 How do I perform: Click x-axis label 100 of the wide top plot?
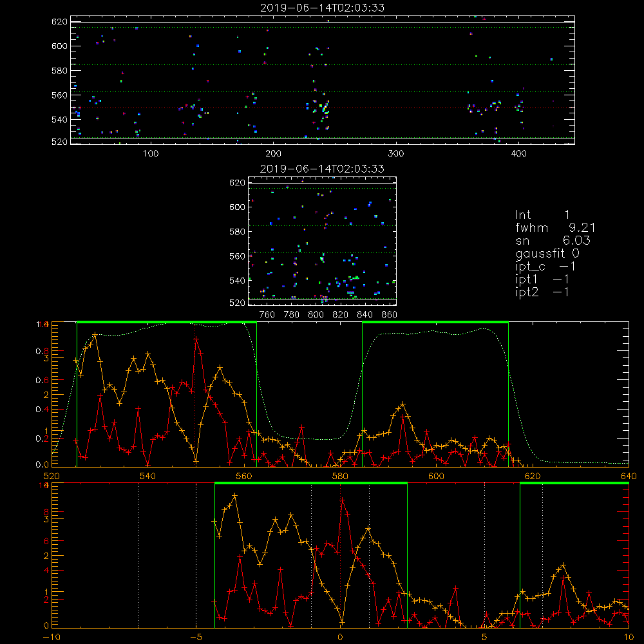[151, 154]
